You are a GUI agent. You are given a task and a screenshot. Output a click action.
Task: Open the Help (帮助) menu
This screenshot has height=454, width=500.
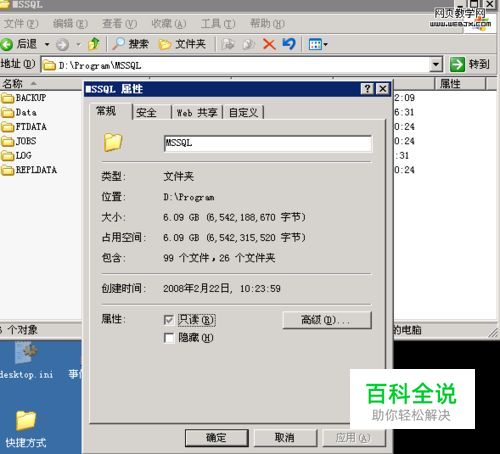[267, 24]
